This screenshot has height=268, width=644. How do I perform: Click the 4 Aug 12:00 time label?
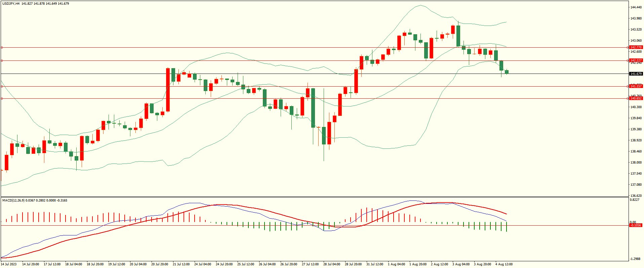(x=504, y=264)
